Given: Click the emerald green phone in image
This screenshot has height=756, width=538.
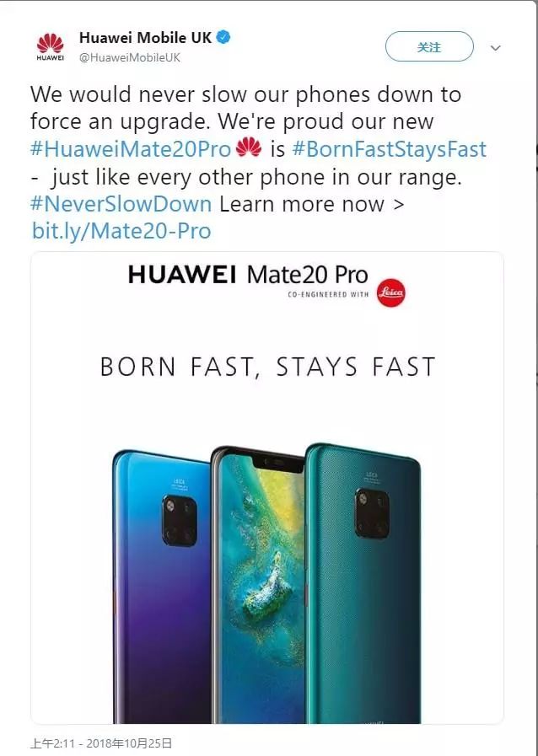Looking at the screenshot, I should pos(363,583).
